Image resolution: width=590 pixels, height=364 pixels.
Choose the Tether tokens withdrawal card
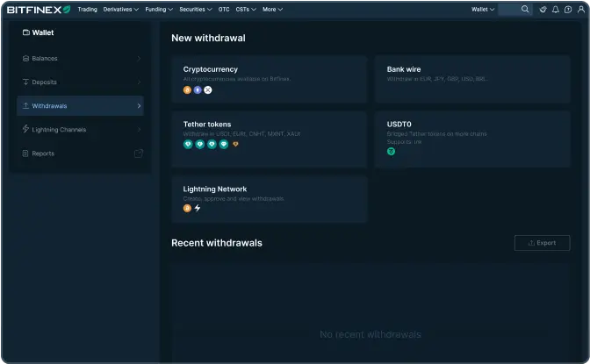[x=269, y=139]
